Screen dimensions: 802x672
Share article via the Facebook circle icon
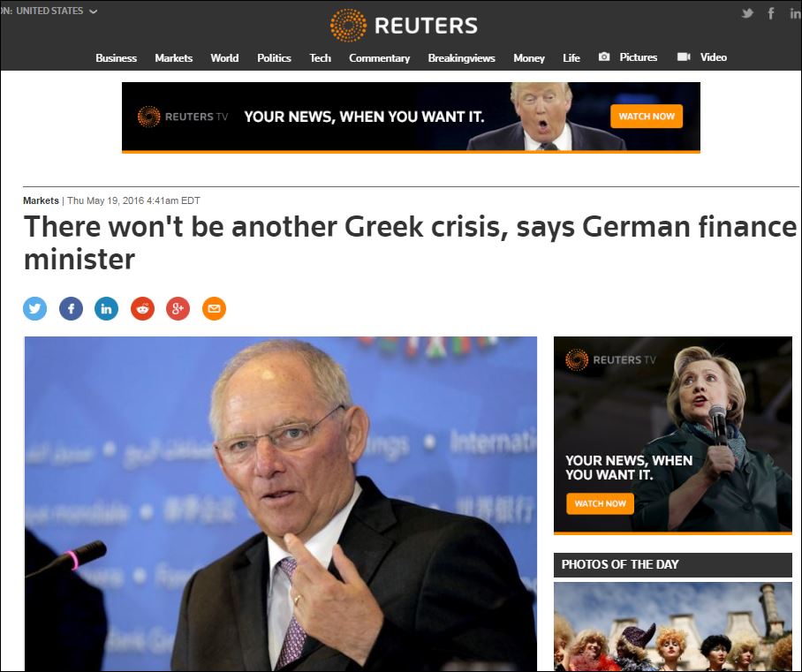(71, 309)
